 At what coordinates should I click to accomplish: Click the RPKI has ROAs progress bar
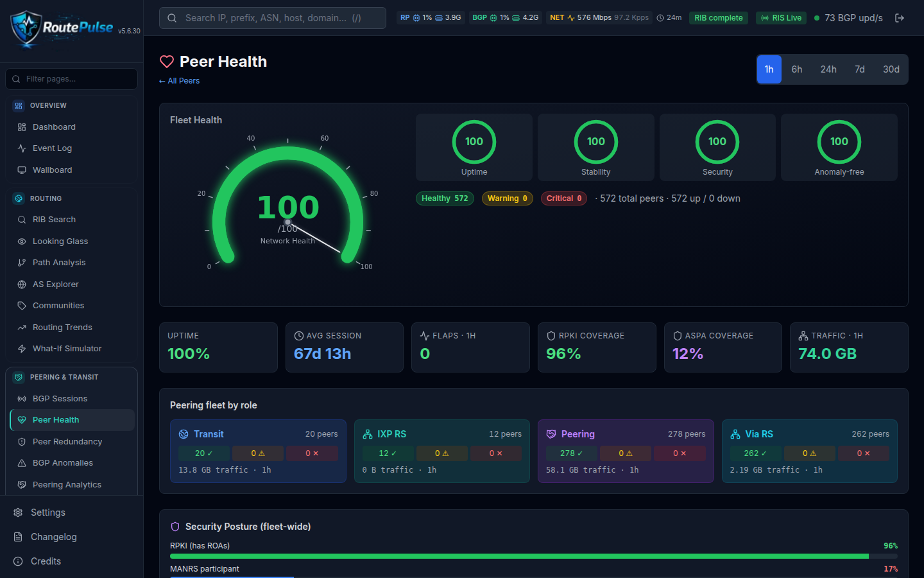534,556
